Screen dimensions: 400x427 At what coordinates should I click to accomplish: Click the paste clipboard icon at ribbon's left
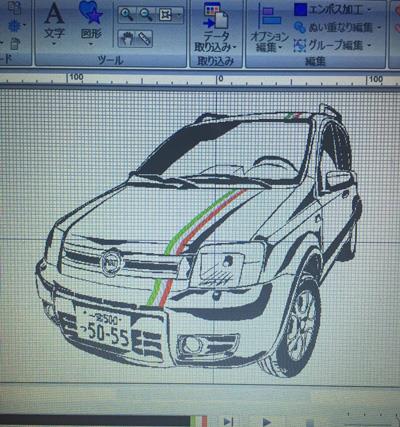pyautogui.click(x=15, y=44)
